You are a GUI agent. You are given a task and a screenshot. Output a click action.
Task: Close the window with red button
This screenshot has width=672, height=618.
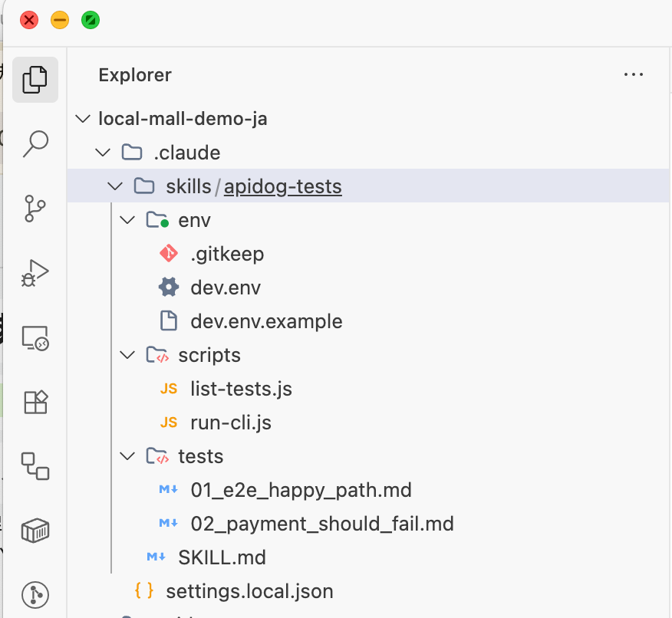(29, 20)
